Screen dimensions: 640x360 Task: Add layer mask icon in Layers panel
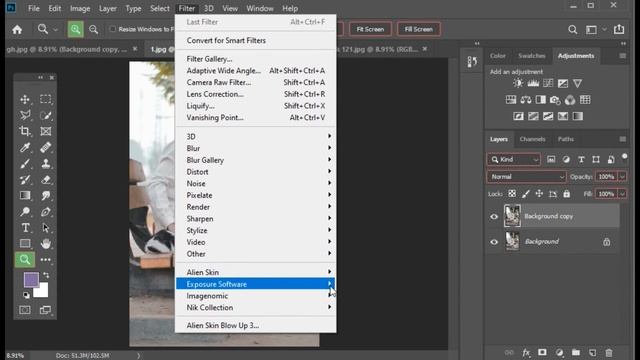(x=542, y=353)
